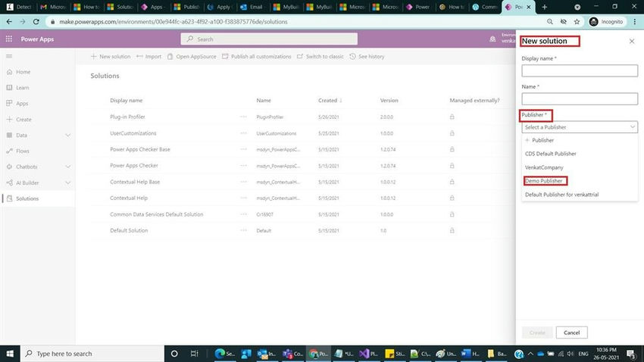Click Publish all customizations

click(x=257, y=57)
